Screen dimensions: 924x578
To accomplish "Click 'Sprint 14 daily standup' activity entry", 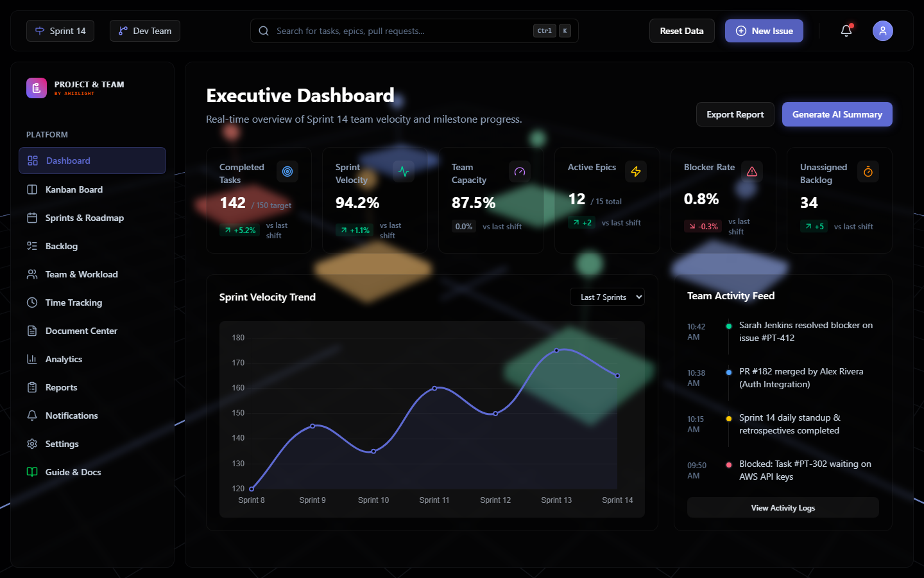I will 783,424.
